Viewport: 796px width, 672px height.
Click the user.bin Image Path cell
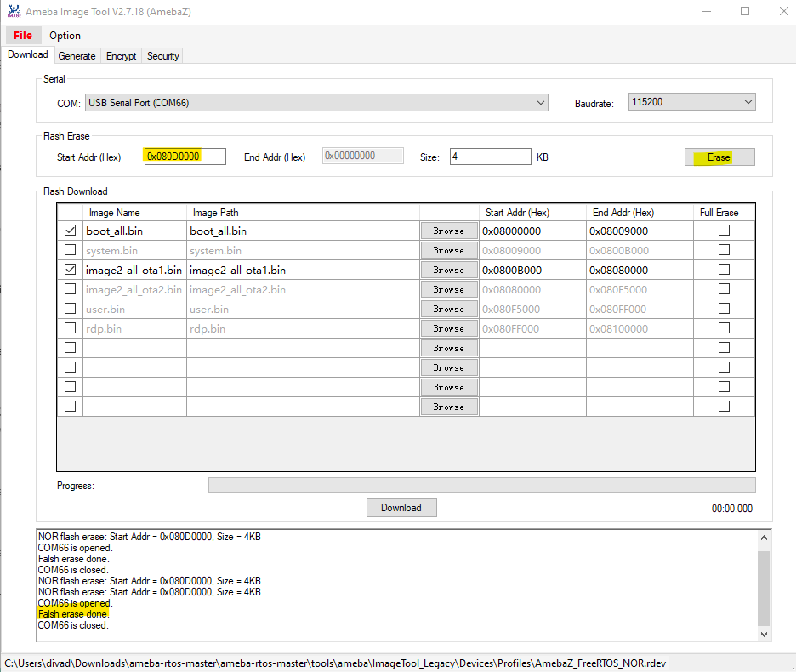point(303,309)
